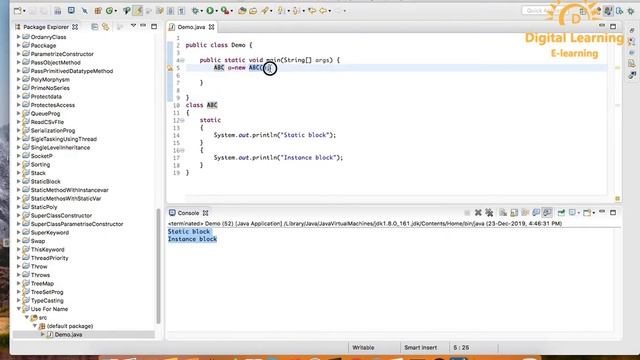Viewport: 640px width, 360px height.
Task: Collapse the Use For Name project
Action: pyautogui.click(x=18, y=309)
